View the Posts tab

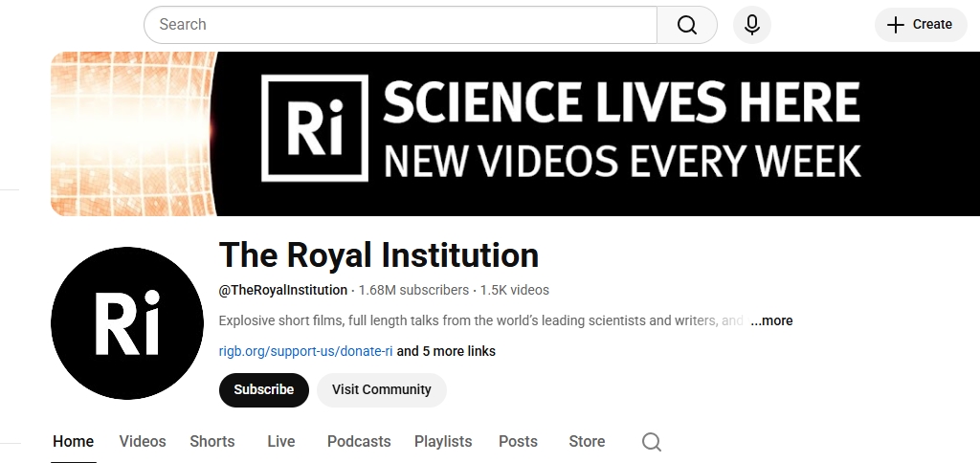[x=518, y=442]
